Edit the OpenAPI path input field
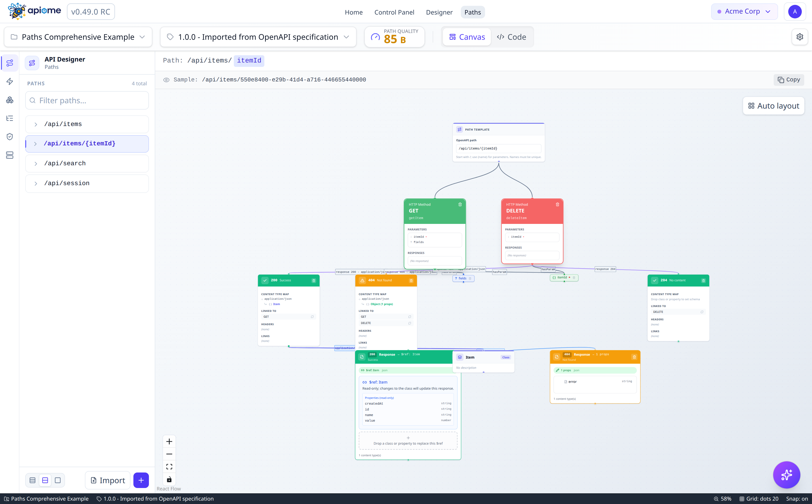 point(498,148)
